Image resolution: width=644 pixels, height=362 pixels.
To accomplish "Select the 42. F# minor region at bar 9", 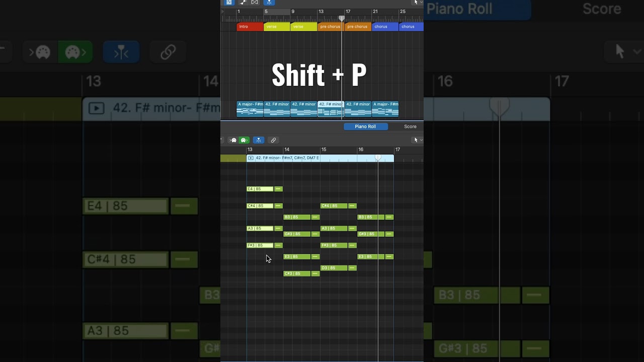I will tap(304, 109).
